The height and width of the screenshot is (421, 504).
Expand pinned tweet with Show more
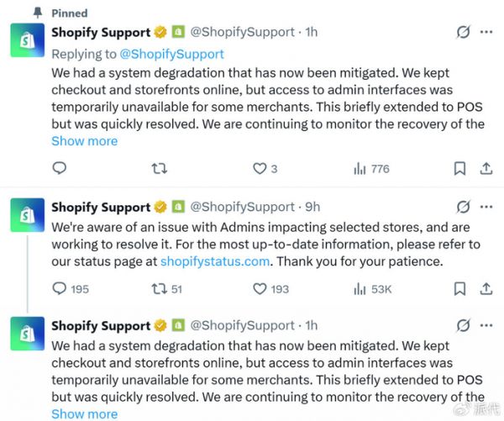point(84,141)
